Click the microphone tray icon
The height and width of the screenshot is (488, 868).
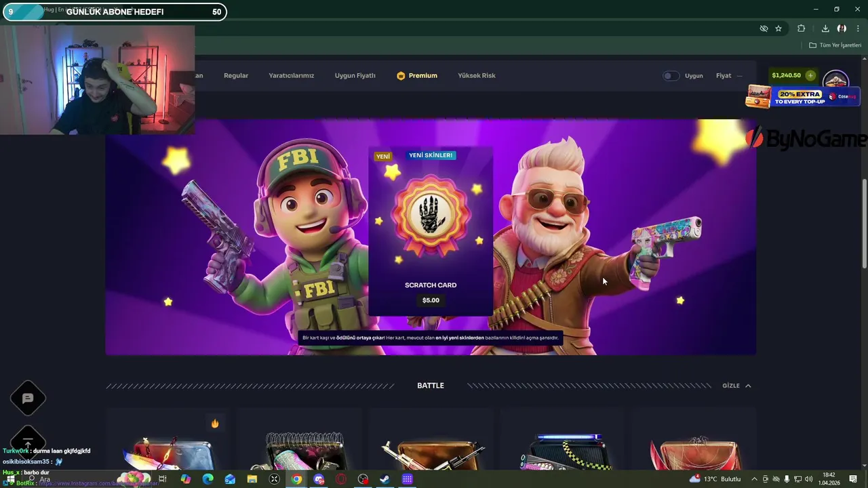click(x=787, y=479)
